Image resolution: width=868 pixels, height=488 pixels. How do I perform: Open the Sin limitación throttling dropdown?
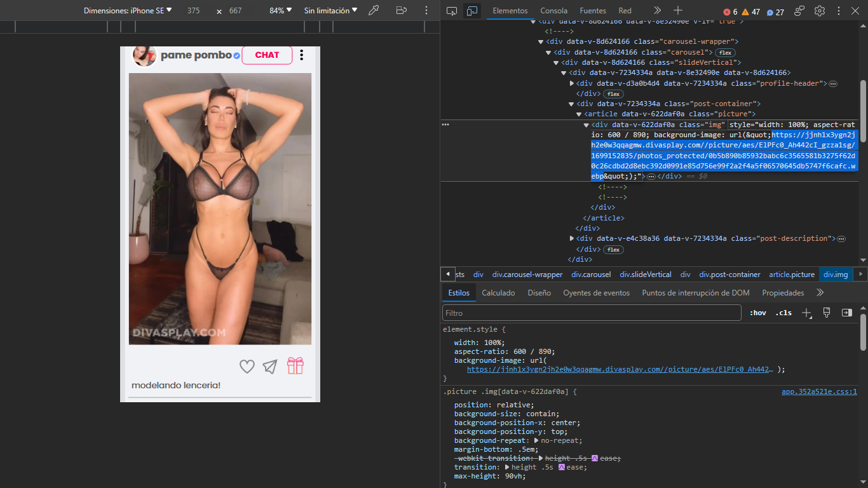click(330, 11)
